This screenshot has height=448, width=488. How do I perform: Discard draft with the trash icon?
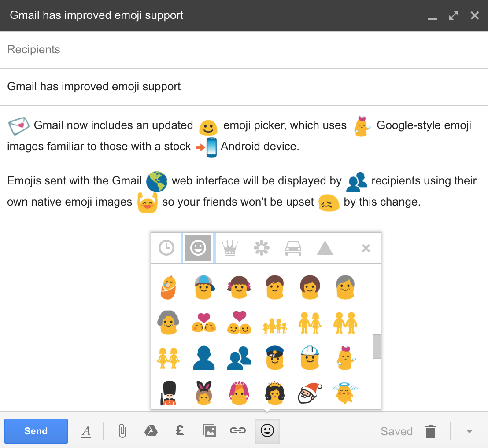tap(431, 431)
